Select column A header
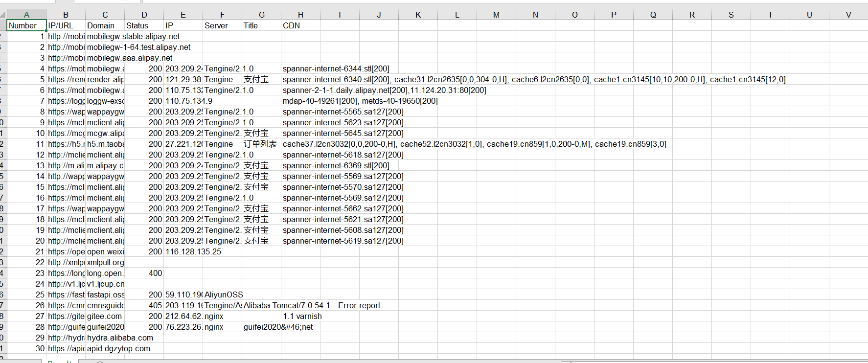 click(x=26, y=15)
